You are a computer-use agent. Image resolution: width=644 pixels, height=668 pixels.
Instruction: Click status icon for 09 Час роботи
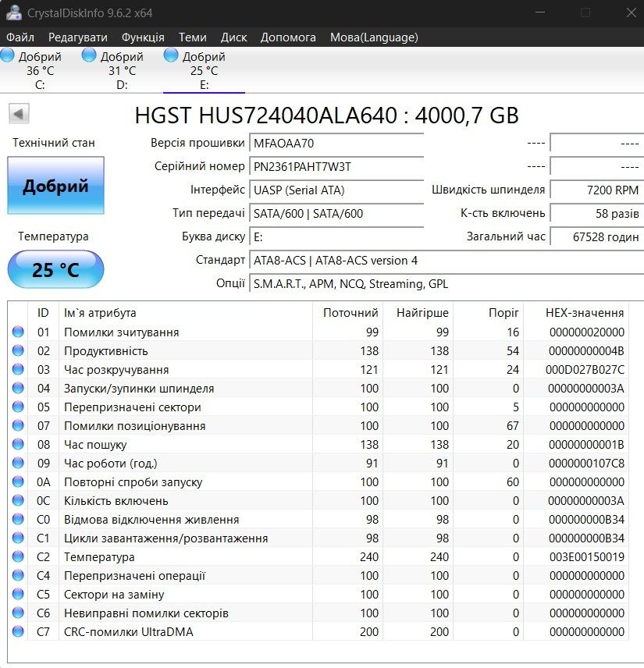[18, 463]
